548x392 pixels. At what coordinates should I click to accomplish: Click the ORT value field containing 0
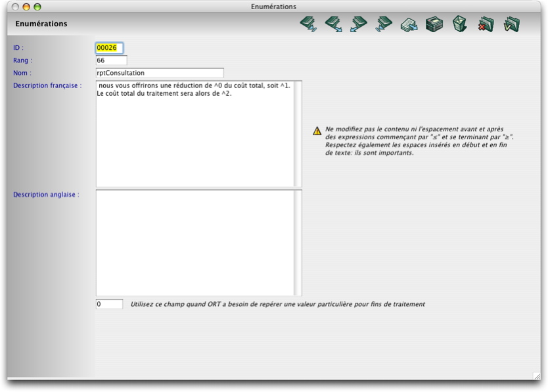click(x=109, y=304)
